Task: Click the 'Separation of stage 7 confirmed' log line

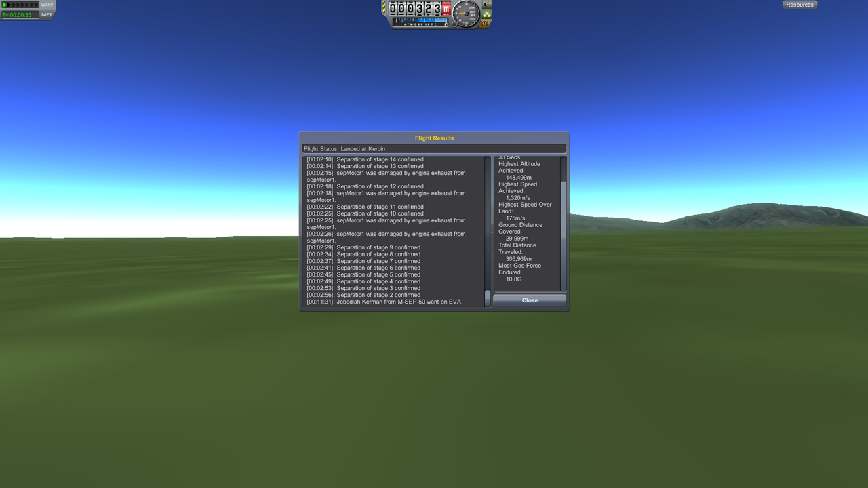Action: pyautogui.click(x=363, y=261)
